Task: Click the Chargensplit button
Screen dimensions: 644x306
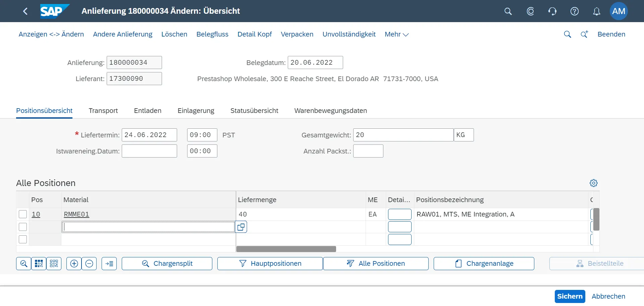Action: [167, 263]
